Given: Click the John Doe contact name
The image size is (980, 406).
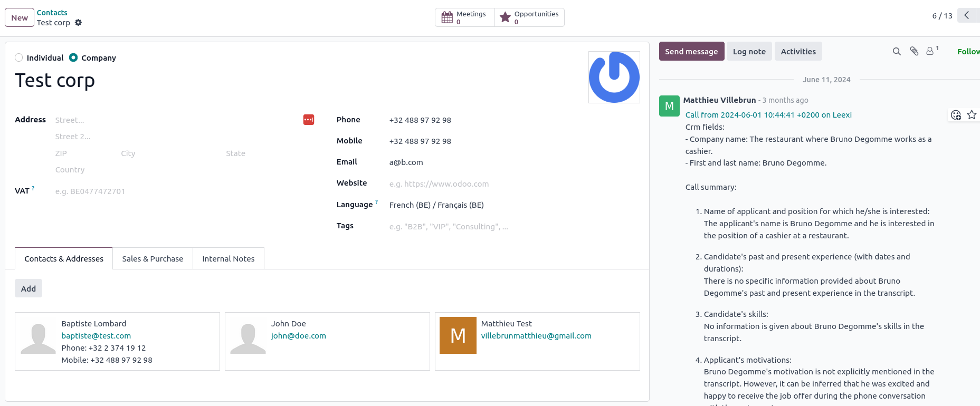Looking at the screenshot, I should pos(289,324).
